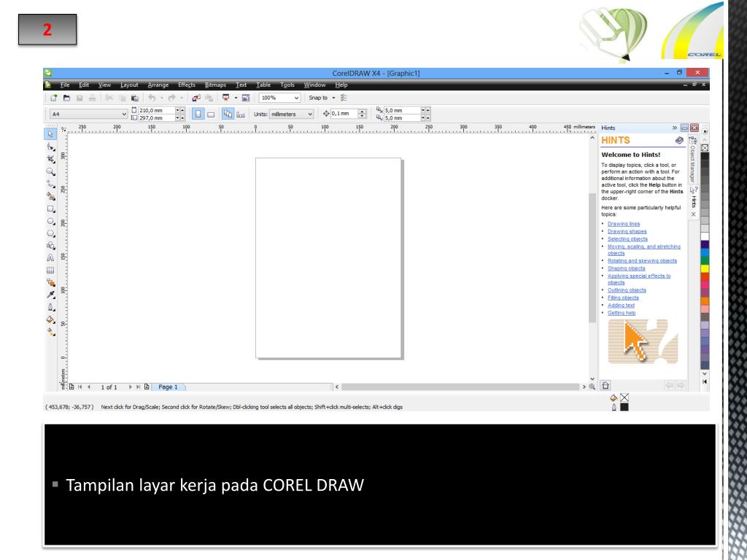Open the File menu

pos(65,85)
